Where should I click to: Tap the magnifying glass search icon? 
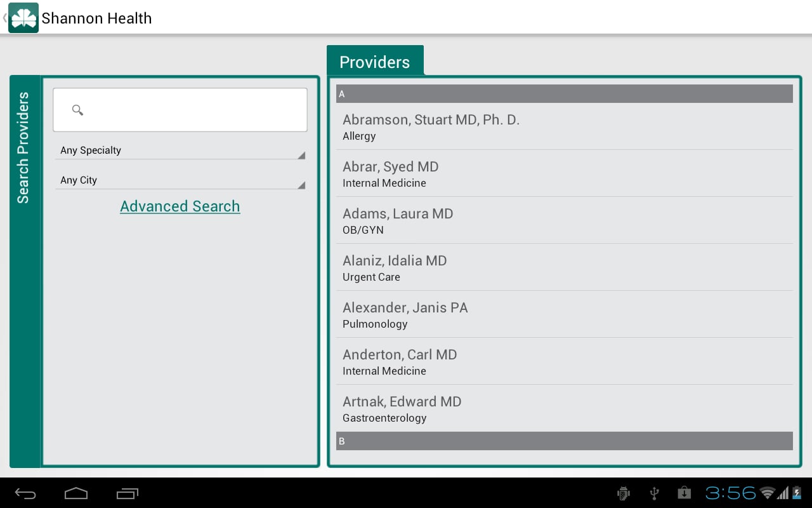[77, 110]
